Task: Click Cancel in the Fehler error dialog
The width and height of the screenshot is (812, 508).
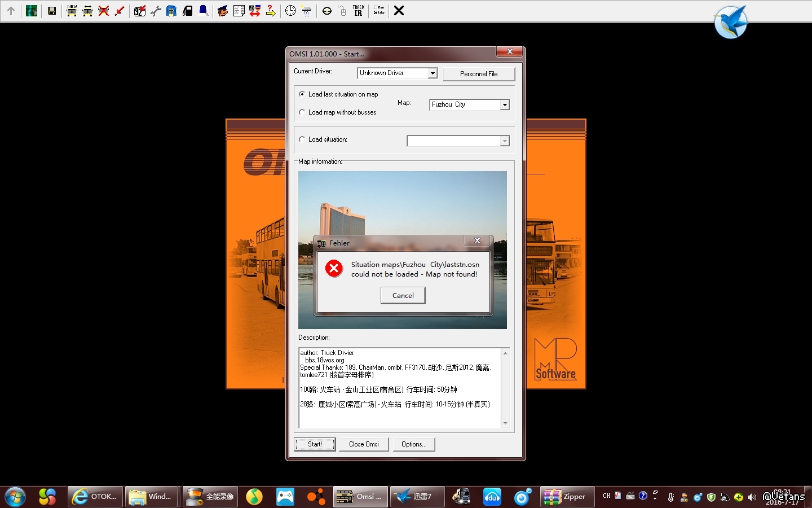Action: coord(403,295)
